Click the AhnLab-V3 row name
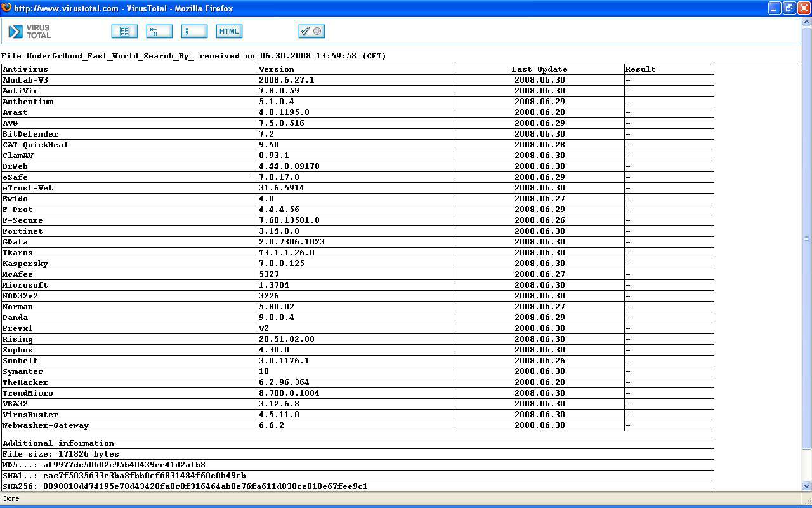The width and height of the screenshot is (812, 508). [x=25, y=80]
